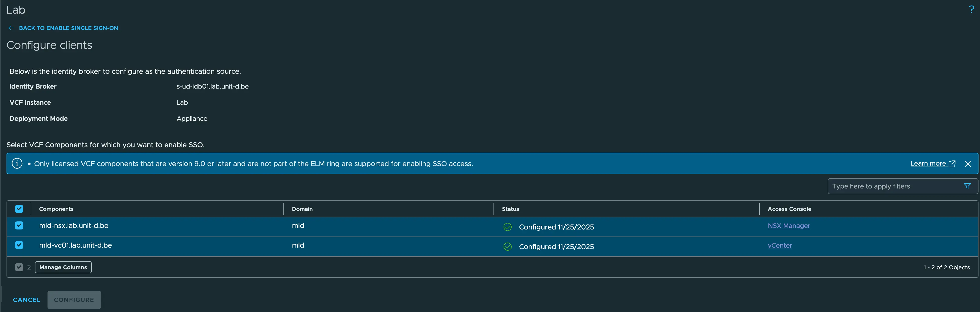Open the help question mark icon

[971, 9]
